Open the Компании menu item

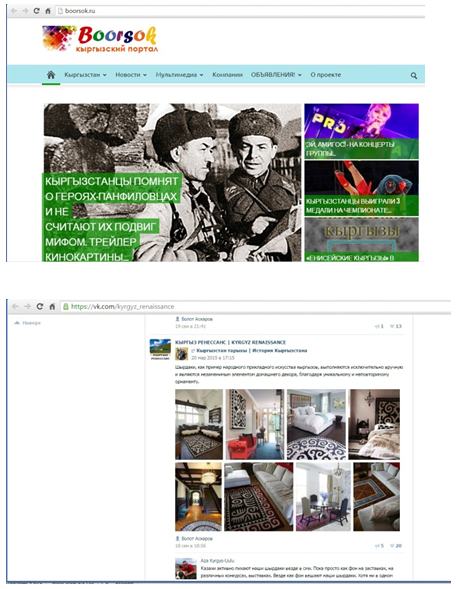pyautogui.click(x=227, y=75)
